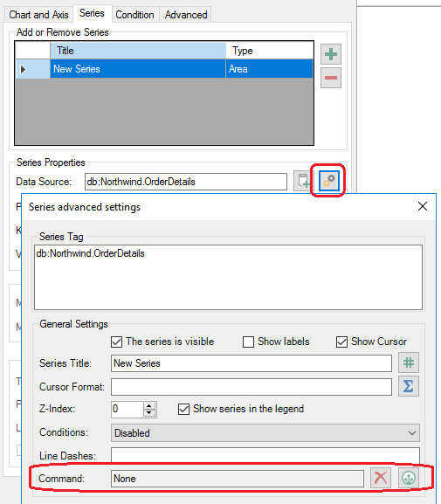This screenshot has width=441, height=504.
Task: Click the green anchor command select icon
Action: [x=409, y=478]
